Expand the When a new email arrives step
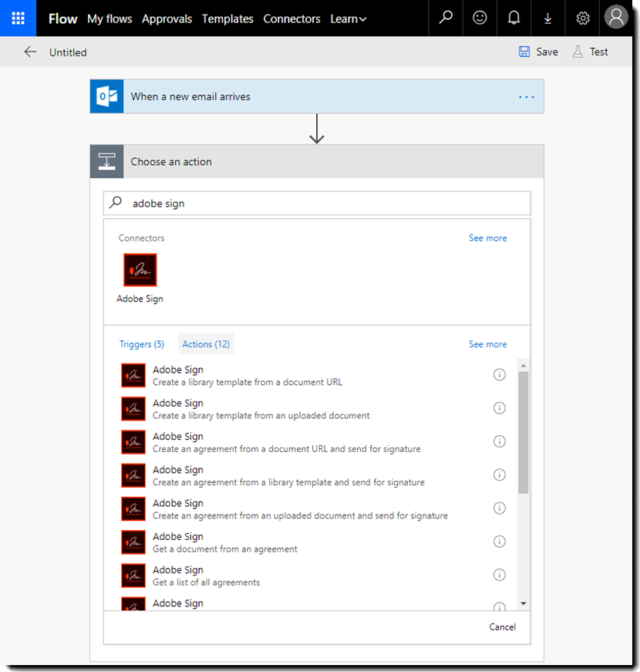640x672 pixels. coord(317,96)
